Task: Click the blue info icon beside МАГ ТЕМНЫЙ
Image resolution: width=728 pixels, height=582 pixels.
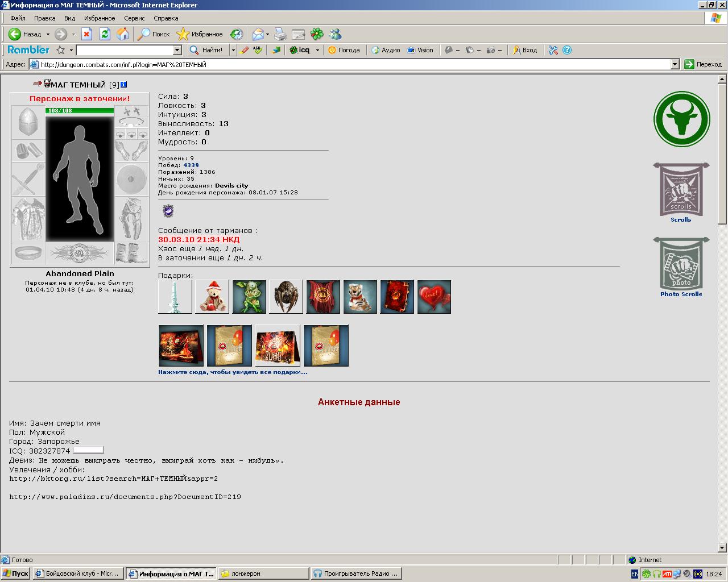Action: click(x=123, y=85)
